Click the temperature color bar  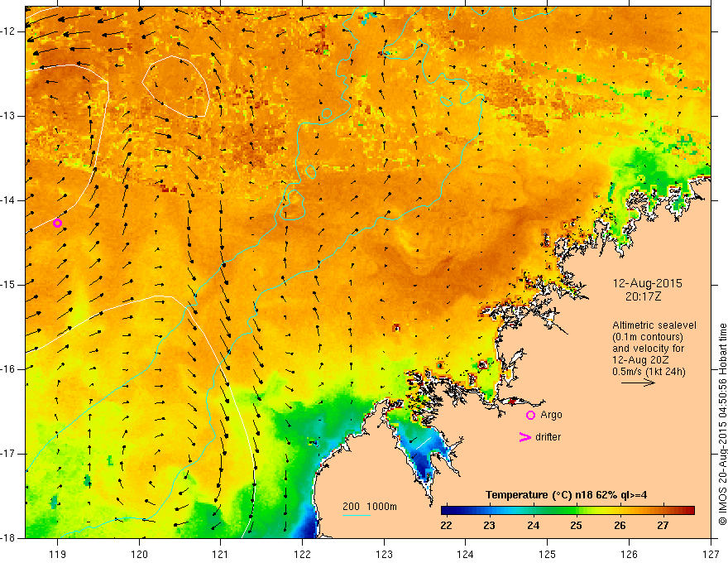pyautogui.click(x=568, y=510)
